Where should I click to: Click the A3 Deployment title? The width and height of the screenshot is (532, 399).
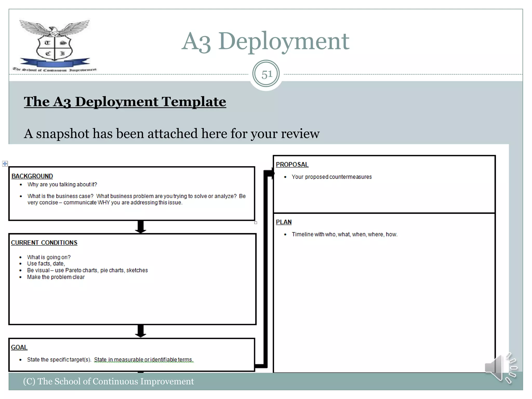[x=265, y=41]
